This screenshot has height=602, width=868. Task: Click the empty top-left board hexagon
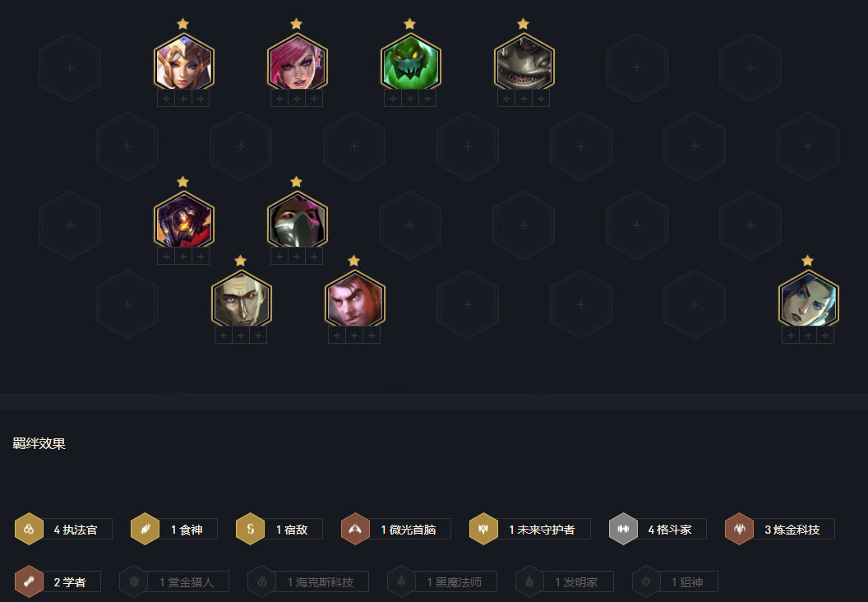point(70,67)
